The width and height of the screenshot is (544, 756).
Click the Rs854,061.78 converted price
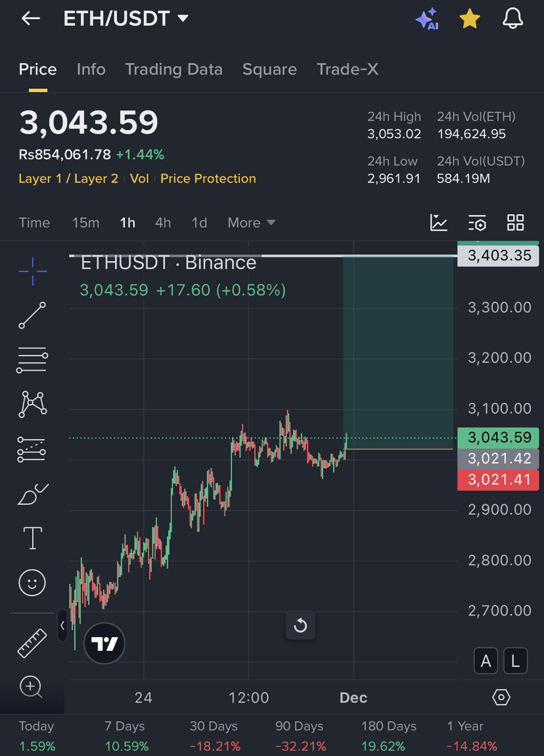(x=64, y=154)
